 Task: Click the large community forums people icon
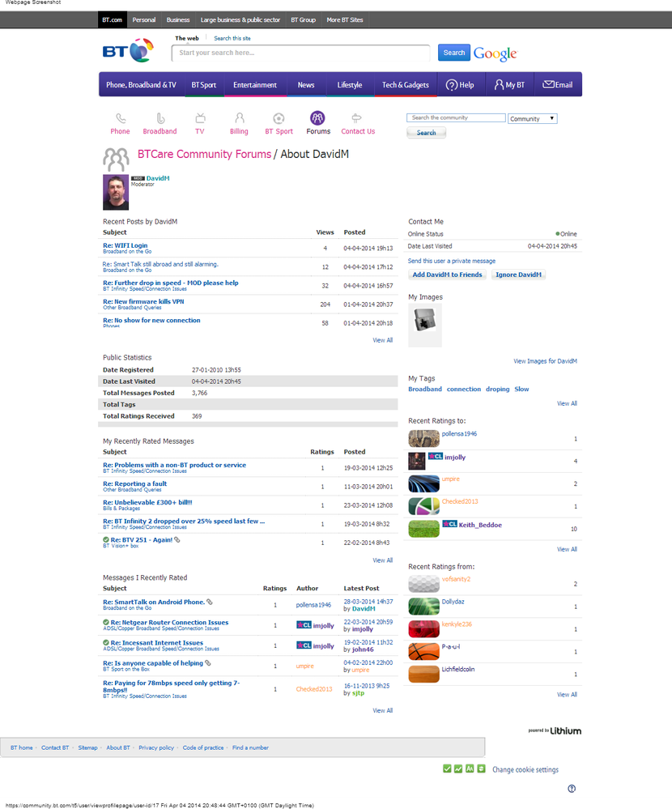pyautogui.click(x=116, y=160)
